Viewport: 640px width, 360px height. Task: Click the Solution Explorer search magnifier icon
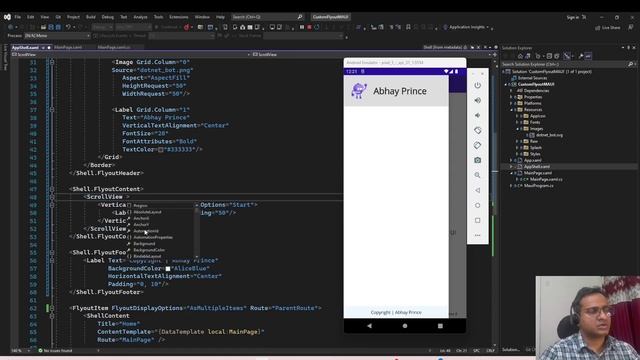pos(630,64)
